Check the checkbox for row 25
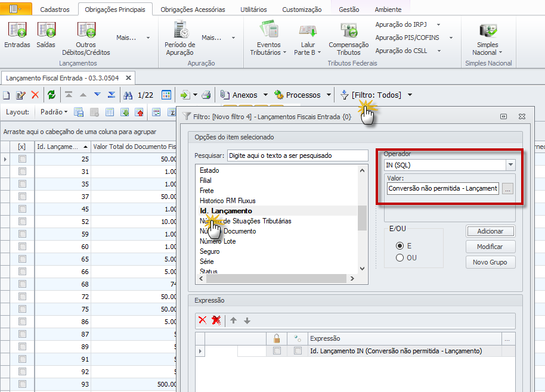 point(22,159)
